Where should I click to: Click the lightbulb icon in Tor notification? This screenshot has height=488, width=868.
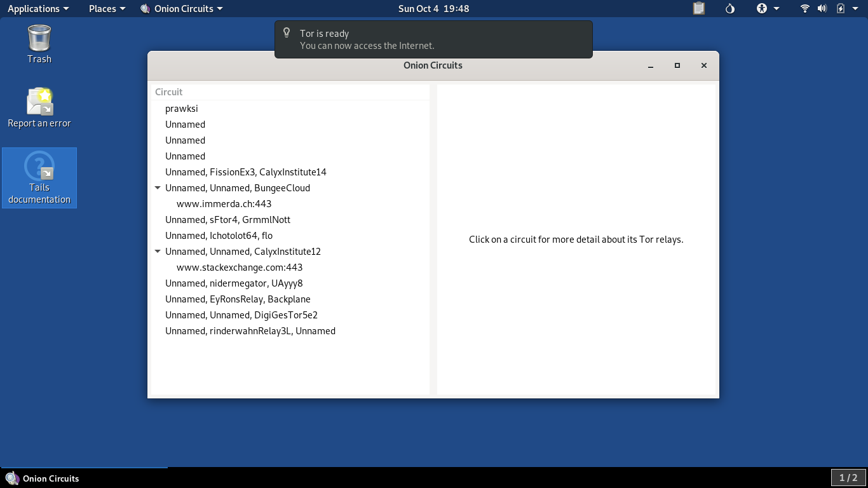[x=287, y=33]
